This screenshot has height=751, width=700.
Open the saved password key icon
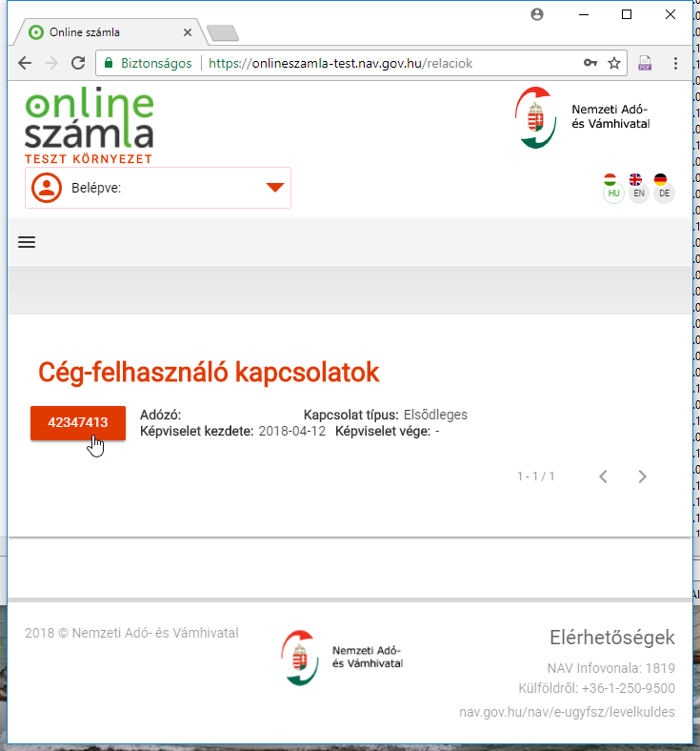pos(590,63)
